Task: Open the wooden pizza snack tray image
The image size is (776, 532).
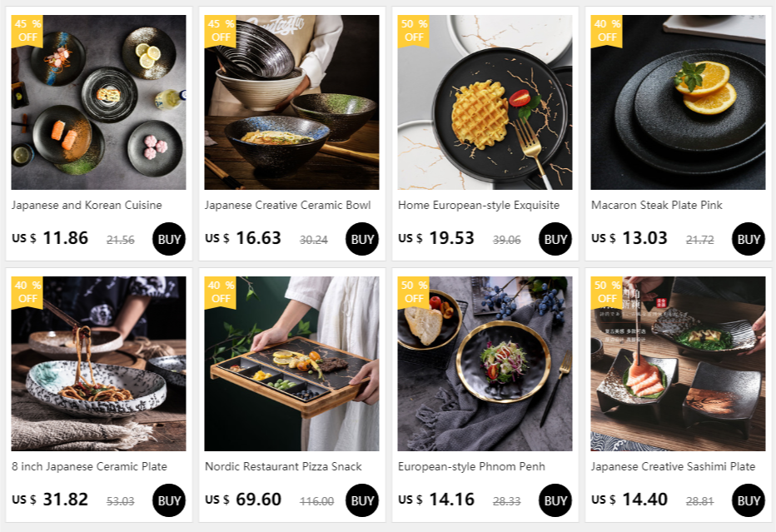Action: 291,364
